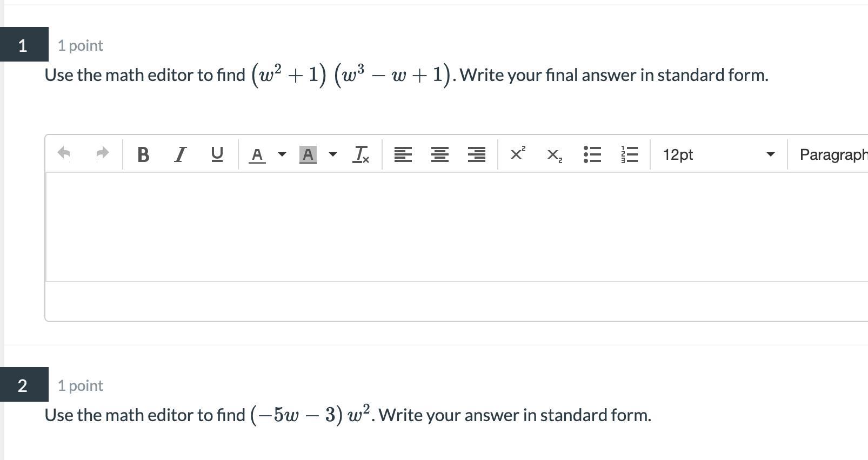Viewport: 868px width, 460px height.
Task: Click the Undo arrow icon
Action: click(x=64, y=154)
